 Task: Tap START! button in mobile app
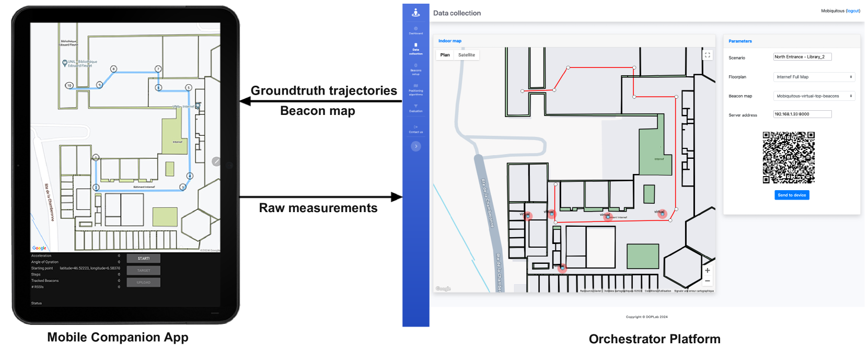(x=144, y=259)
